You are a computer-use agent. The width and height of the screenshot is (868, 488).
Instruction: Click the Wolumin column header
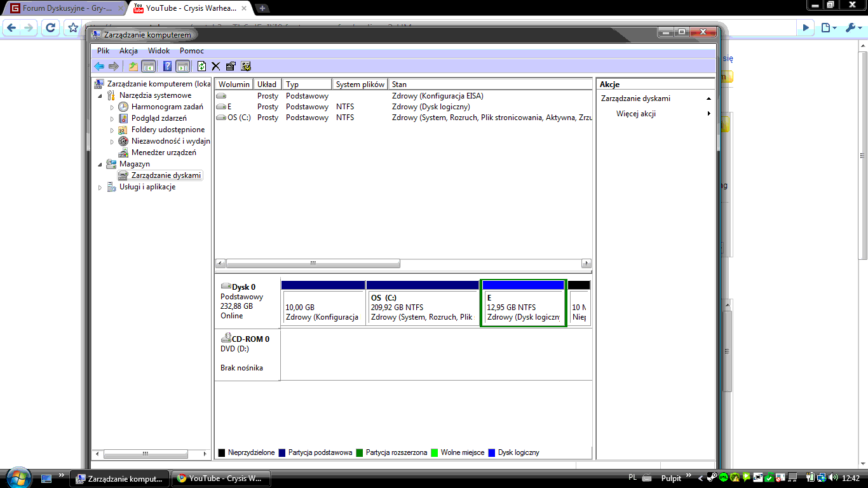click(x=234, y=85)
